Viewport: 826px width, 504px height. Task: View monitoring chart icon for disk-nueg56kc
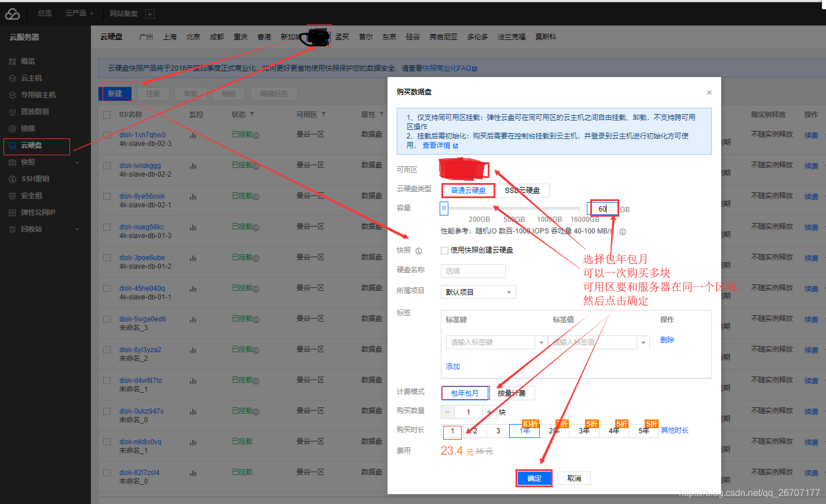tap(193, 227)
